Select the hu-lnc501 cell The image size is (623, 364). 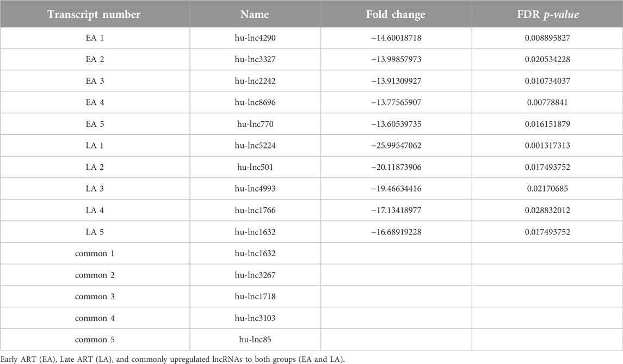click(255, 167)
